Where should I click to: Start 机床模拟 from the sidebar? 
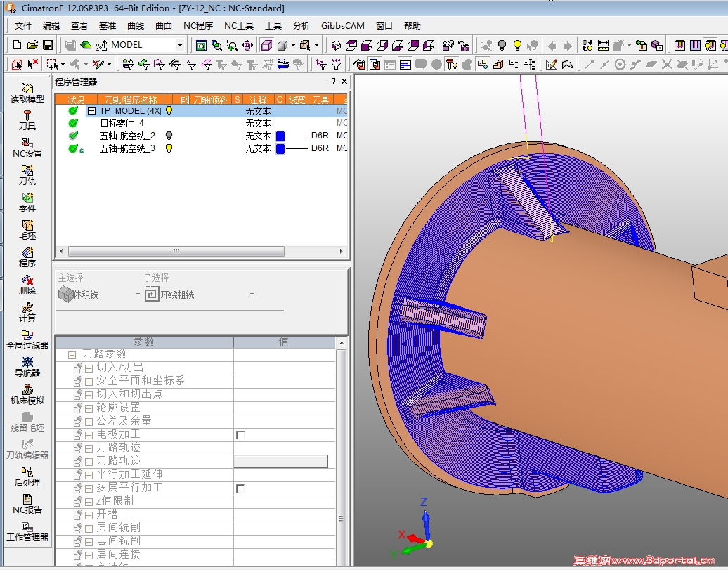coord(27,394)
